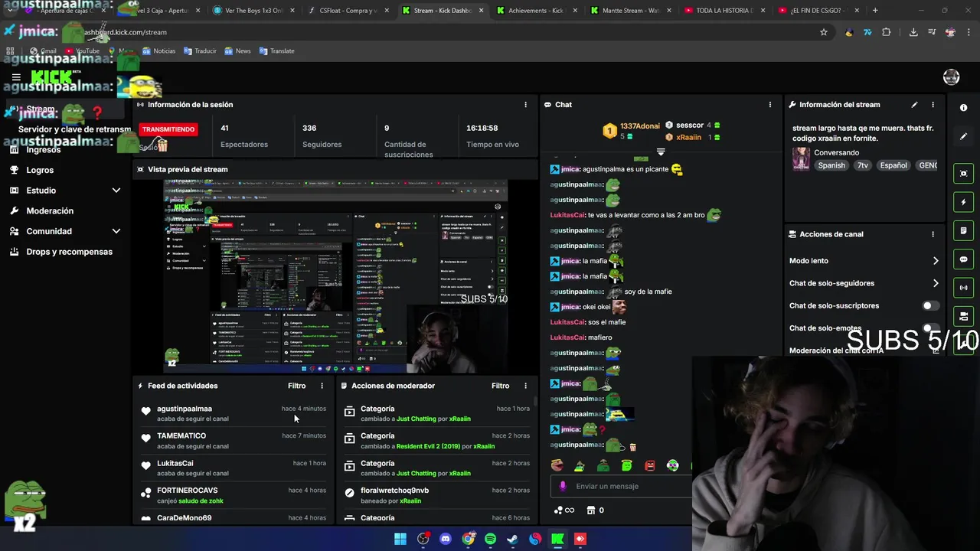The width and height of the screenshot is (980, 551).
Task: Click the Español tag chip
Action: 893,165
